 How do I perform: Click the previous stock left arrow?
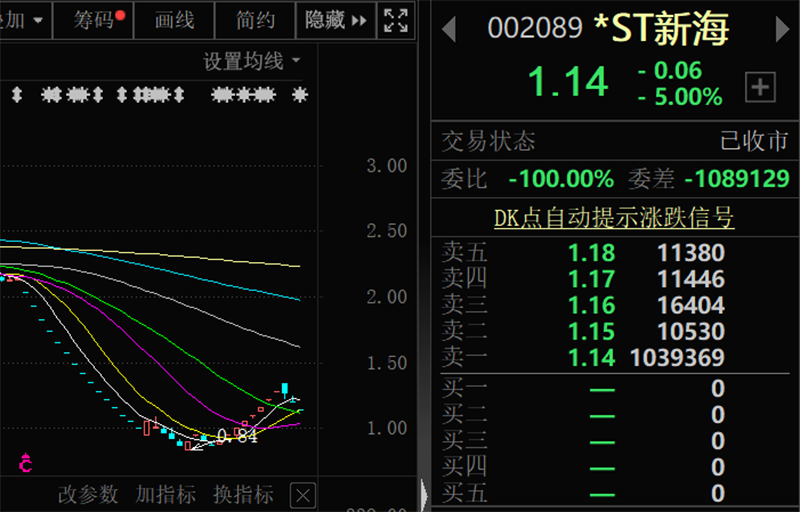pyautogui.click(x=449, y=29)
